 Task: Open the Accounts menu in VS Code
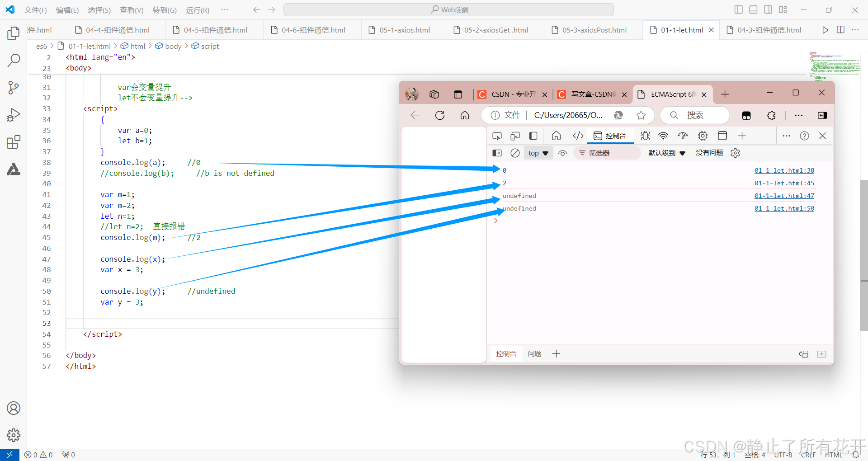tap(14, 408)
